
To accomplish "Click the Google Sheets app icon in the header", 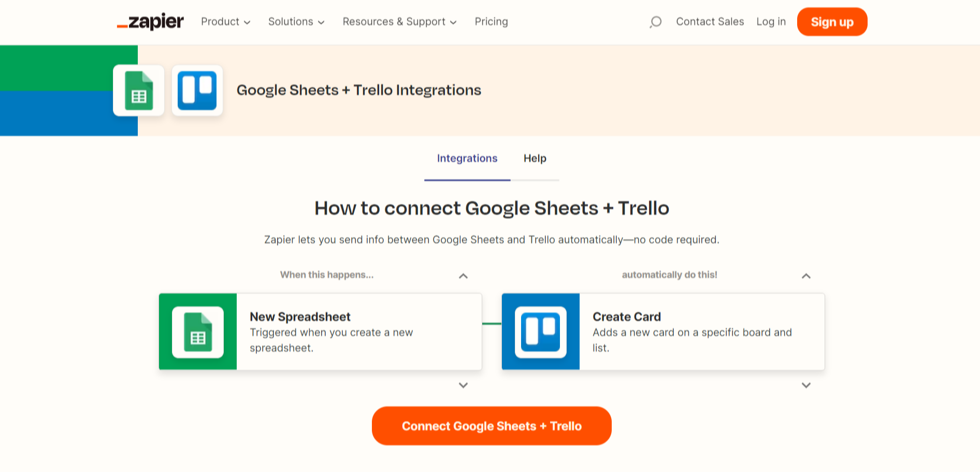I will [138, 91].
